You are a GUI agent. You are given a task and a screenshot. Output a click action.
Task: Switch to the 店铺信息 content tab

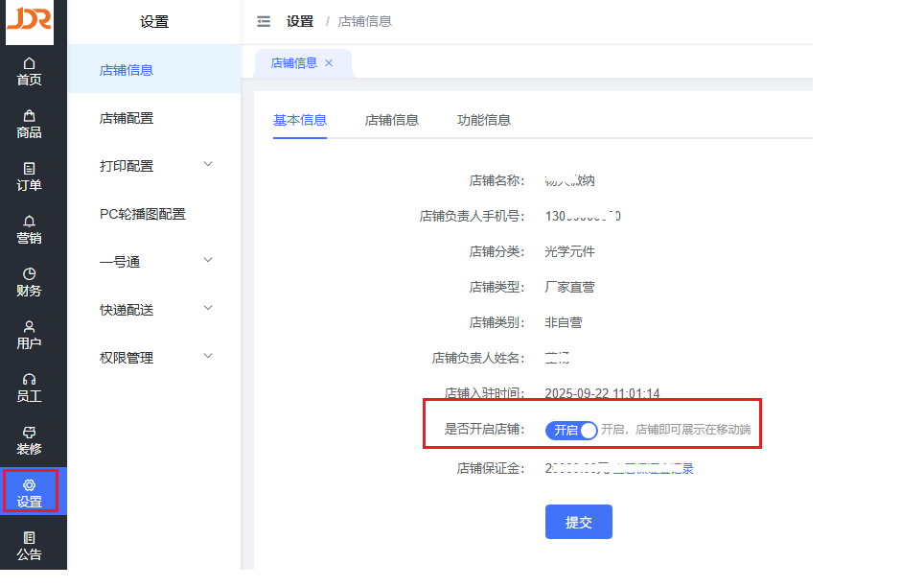coord(391,120)
